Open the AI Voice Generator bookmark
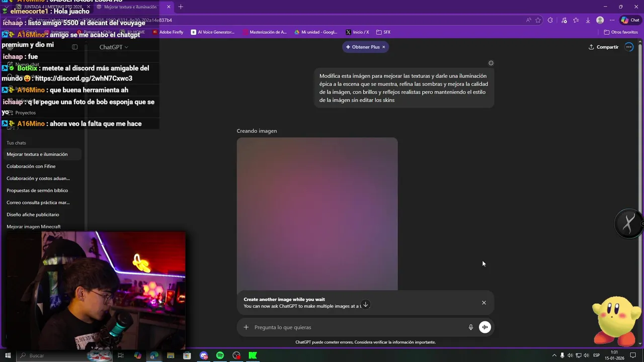Screen dimensions: 644x362 pyautogui.click(x=213, y=32)
